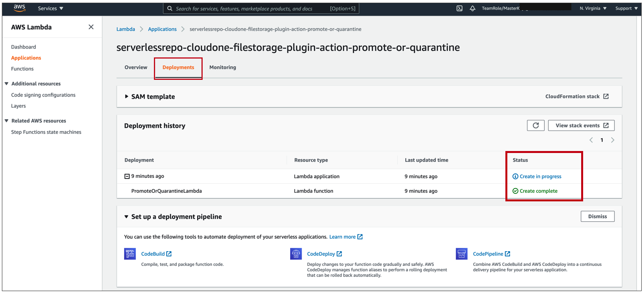This screenshot has width=644, height=293.
Task: Click the Last updated time column header
Action: click(x=426, y=160)
